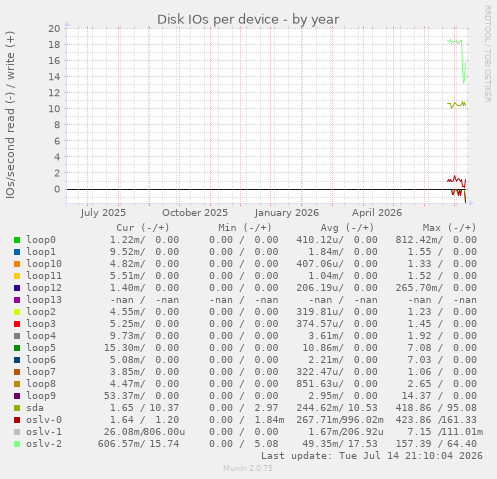Click oslv-2 max value '157.39 / 64.40'

tap(436, 444)
